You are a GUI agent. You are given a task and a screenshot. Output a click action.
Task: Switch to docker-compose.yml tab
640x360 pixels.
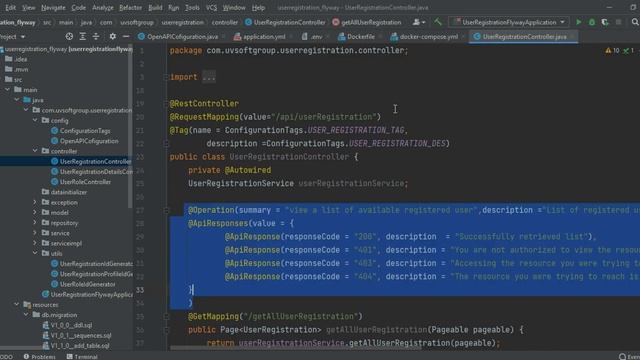point(429,36)
